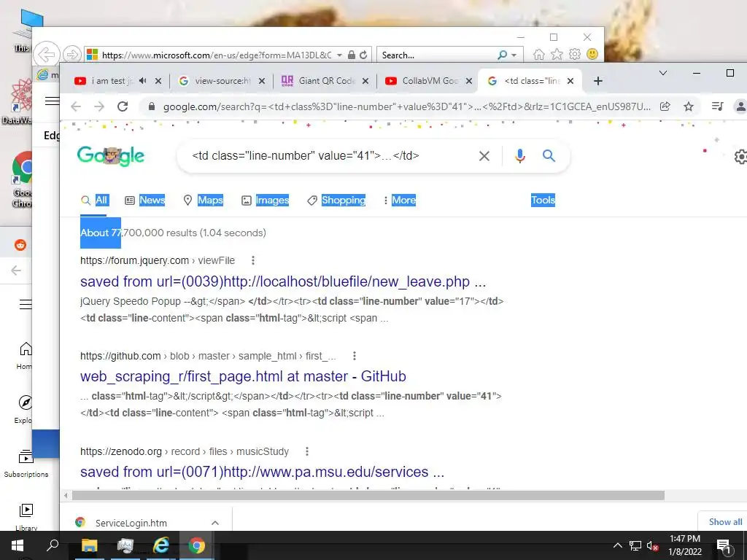747x560 pixels.
Task: Close the Giant QR Code tab
Action: (365, 81)
